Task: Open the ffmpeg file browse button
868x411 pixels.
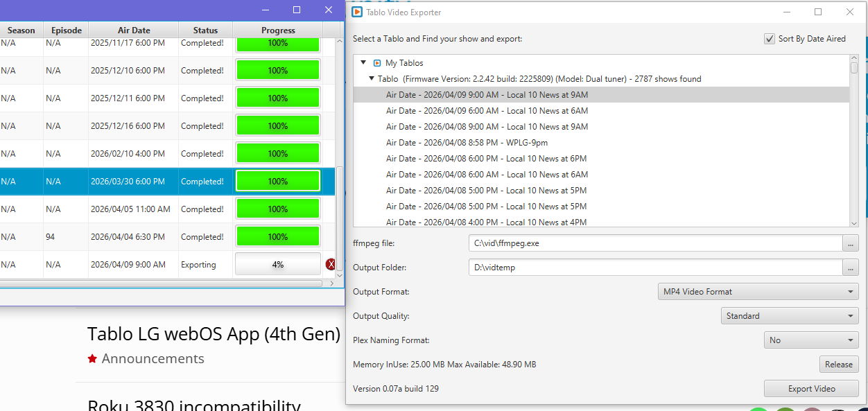Action: pyautogui.click(x=850, y=243)
